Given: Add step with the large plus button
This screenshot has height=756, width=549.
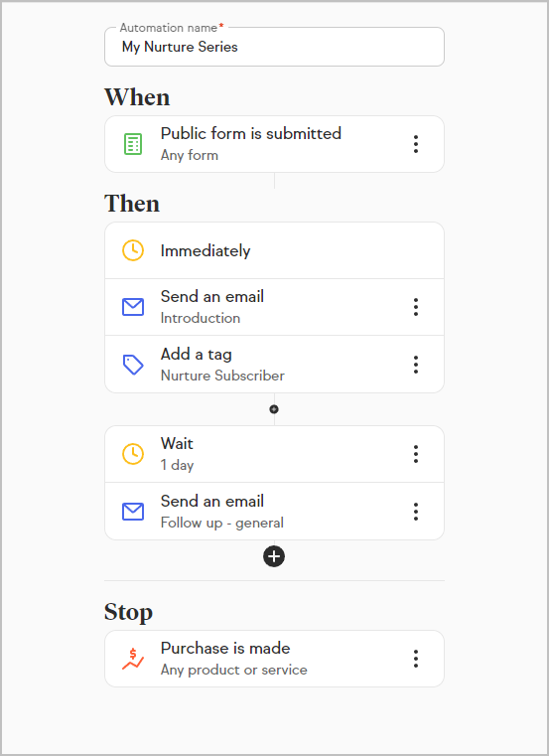Looking at the screenshot, I should pyautogui.click(x=274, y=556).
